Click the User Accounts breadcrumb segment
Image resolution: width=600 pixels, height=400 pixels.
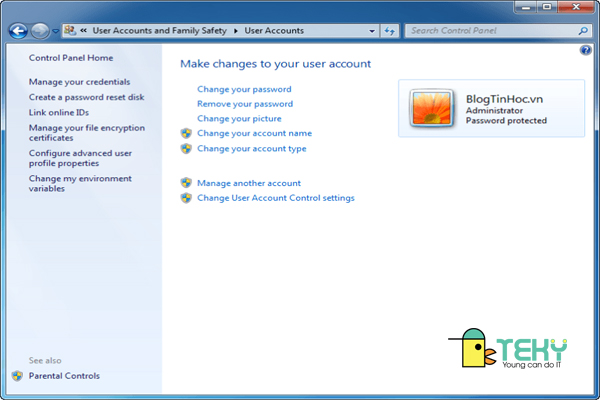tap(274, 31)
